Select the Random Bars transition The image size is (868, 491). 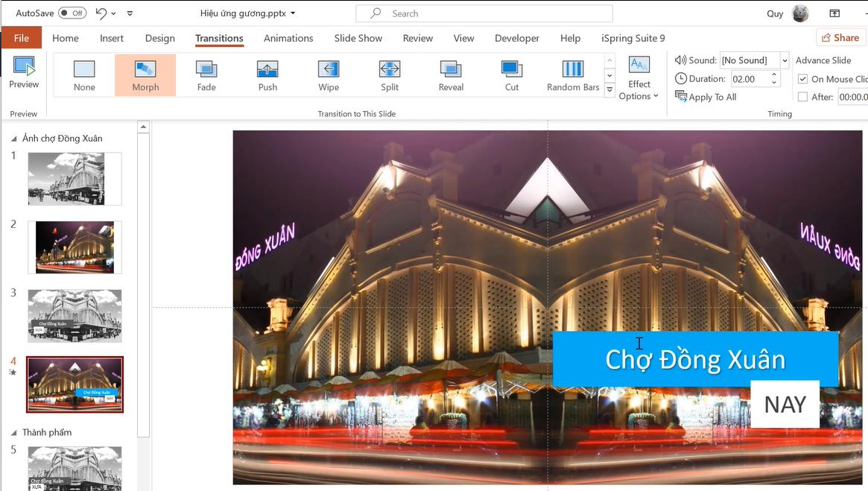571,75
